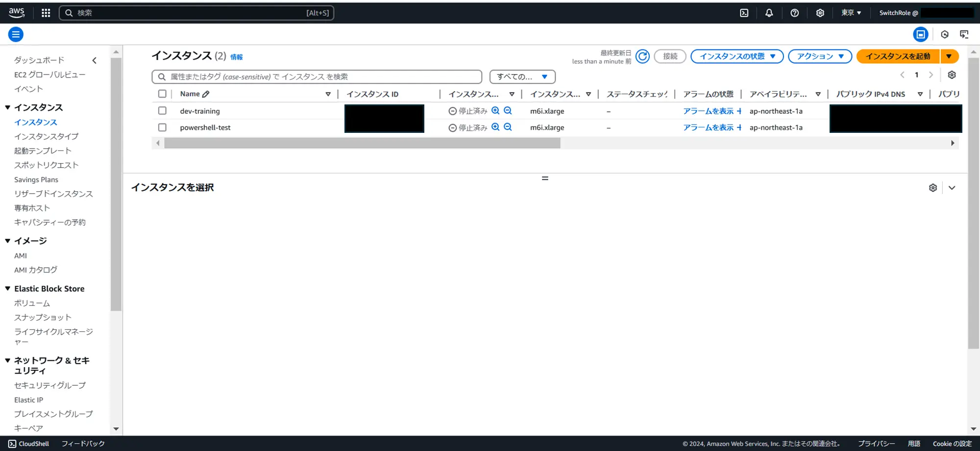Click the instance search filter field

click(317, 76)
